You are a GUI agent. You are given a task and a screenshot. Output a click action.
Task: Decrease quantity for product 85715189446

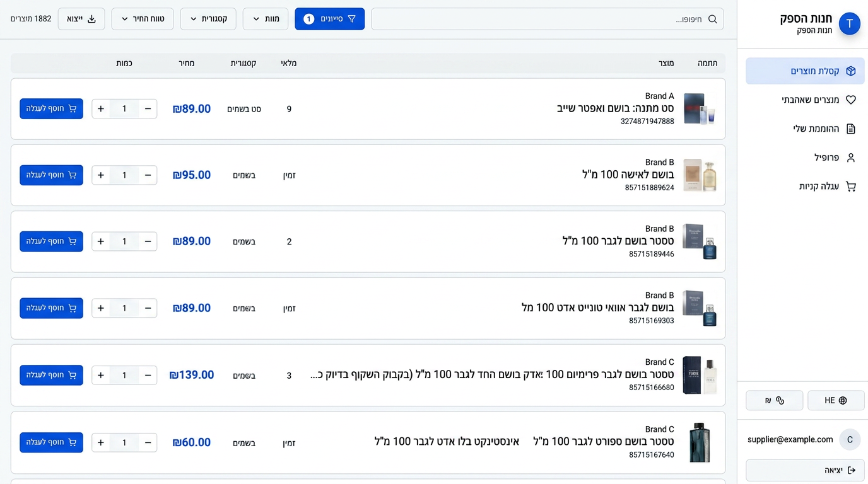point(148,241)
